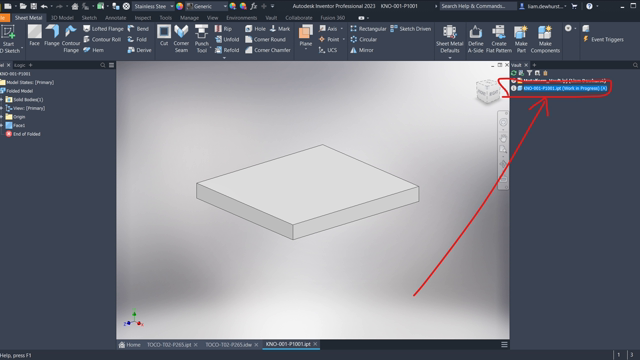Open the Axis dropdown arrow
The width and height of the screenshot is (640, 360).
342,29
